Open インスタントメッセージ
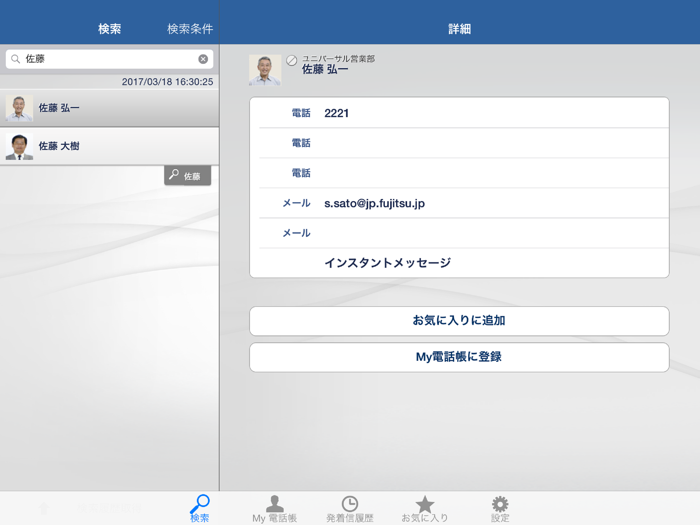The image size is (700, 525). (459, 263)
